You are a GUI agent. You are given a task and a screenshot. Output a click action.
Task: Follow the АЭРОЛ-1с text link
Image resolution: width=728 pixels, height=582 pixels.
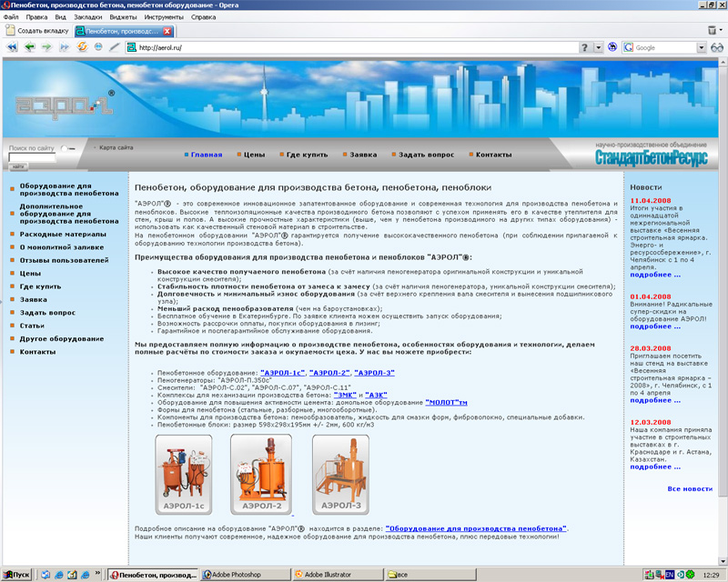coord(283,373)
